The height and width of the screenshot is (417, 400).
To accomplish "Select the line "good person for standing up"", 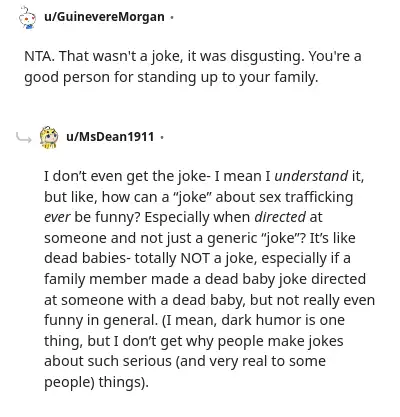I will 171,77.
